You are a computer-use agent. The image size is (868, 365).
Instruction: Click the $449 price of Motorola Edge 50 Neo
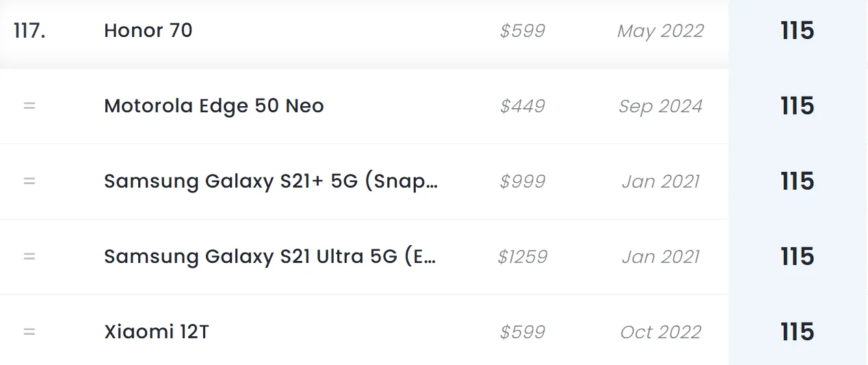tap(523, 106)
